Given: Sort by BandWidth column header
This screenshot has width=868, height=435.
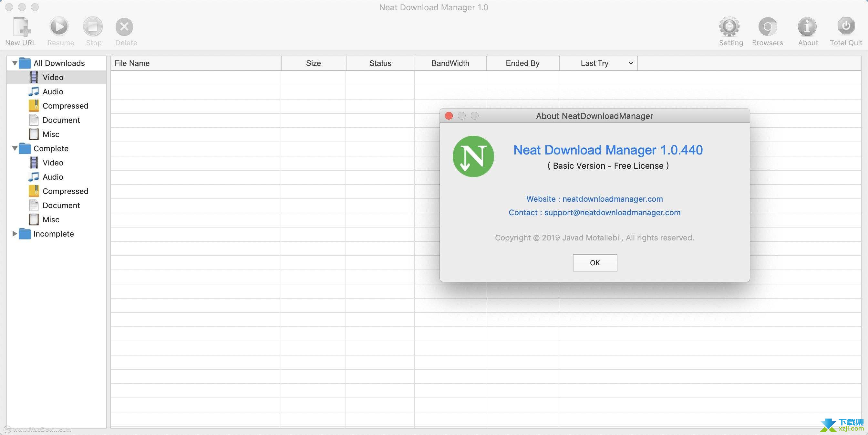Looking at the screenshot, I should (450, 63).
